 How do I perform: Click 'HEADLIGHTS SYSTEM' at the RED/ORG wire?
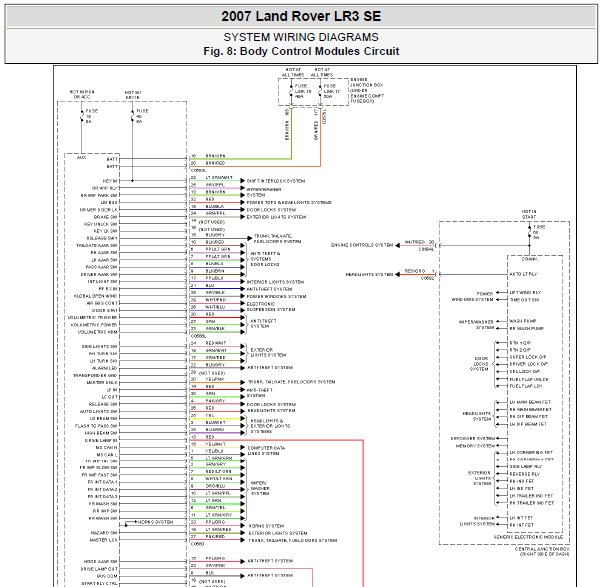coord(369,275)
